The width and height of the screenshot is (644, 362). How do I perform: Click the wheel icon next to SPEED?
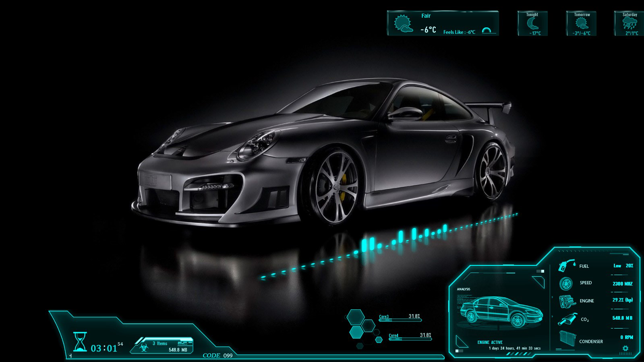point(566,283)
